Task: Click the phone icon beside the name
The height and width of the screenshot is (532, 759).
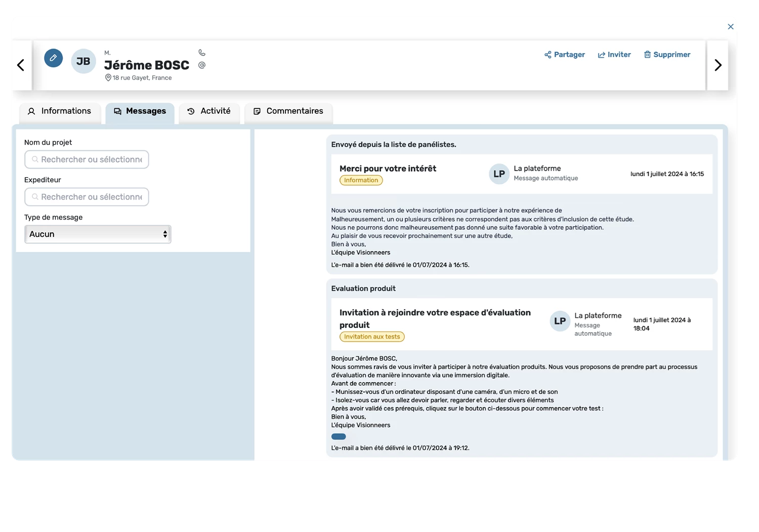Action: coord(202,53)
